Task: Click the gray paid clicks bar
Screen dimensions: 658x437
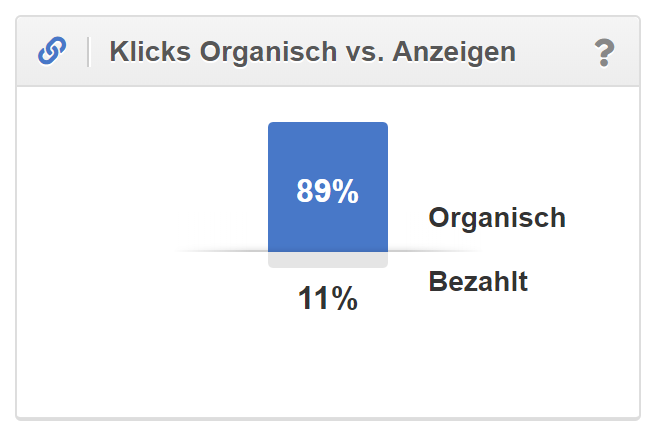Action: click(327, 260)
